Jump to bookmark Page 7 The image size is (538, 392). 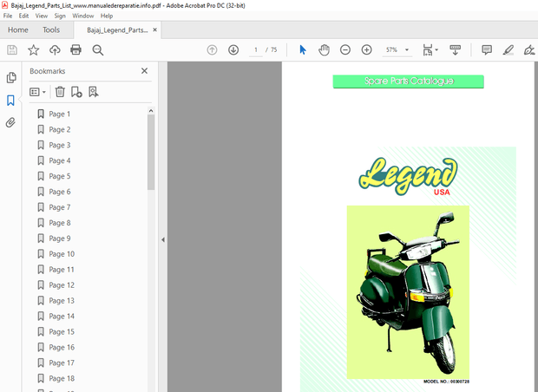click(x=60, y=207)
